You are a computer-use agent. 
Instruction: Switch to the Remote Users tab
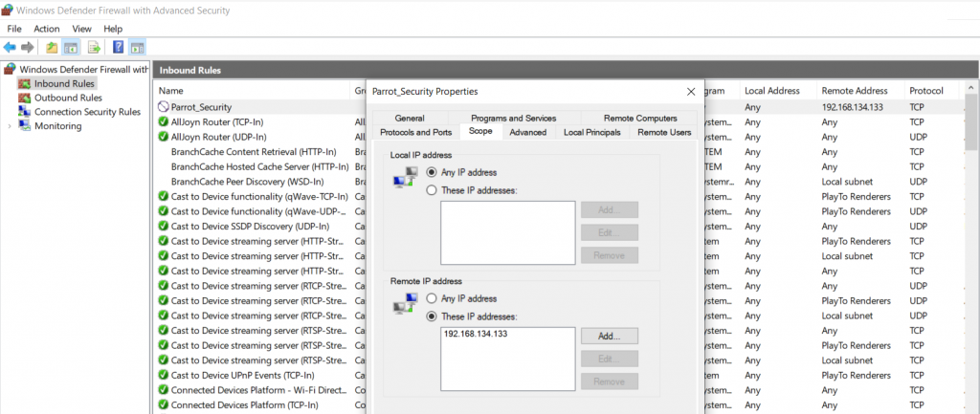tap(664, 132)
